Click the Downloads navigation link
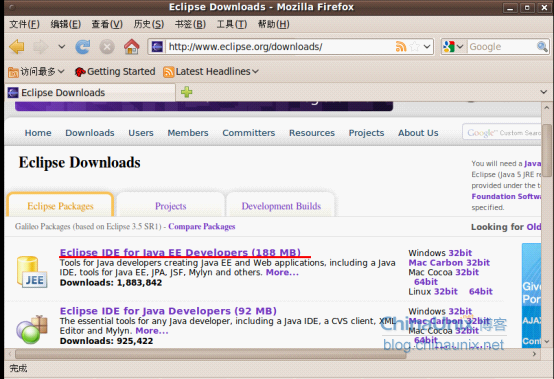 pos(90,133)
